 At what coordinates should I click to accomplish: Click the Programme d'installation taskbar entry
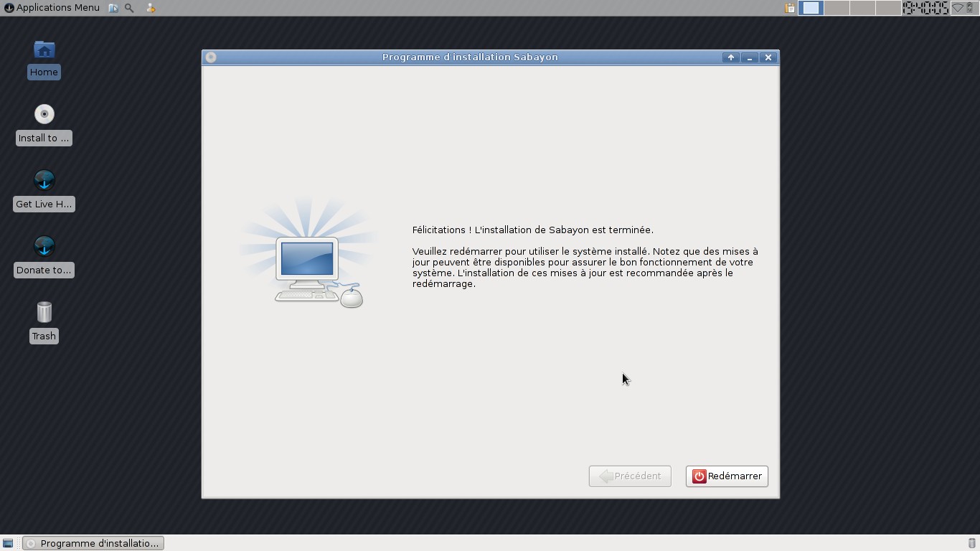pyautogui.click(x=93, y=543)
